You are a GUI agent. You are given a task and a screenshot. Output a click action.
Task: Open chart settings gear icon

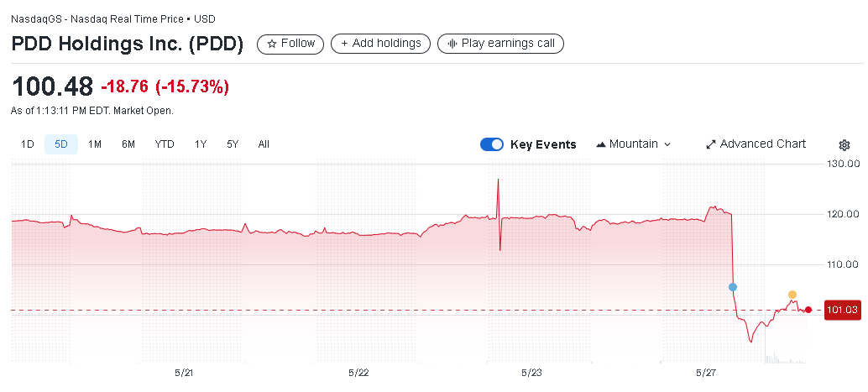844,145
